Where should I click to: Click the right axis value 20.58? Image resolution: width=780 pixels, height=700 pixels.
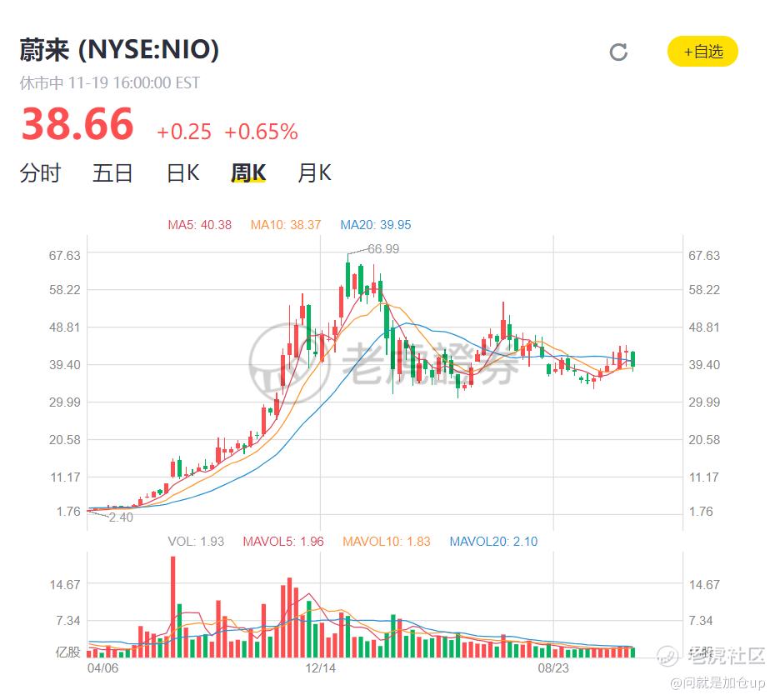click(x=704, y=440)
